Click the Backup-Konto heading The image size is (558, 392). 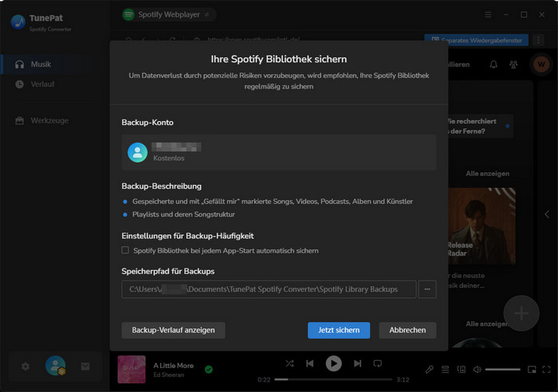coord(147,123)
